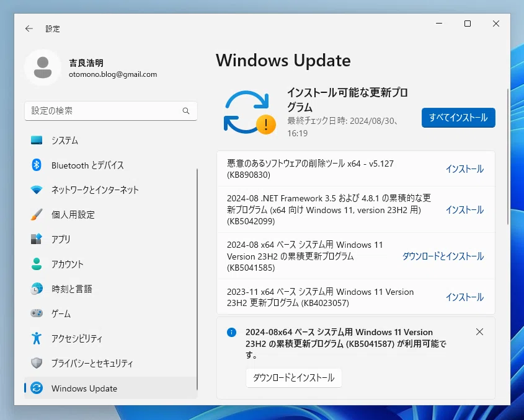
Task: Click the network Wi-Fi icon
Action: [x=37, y=190]
